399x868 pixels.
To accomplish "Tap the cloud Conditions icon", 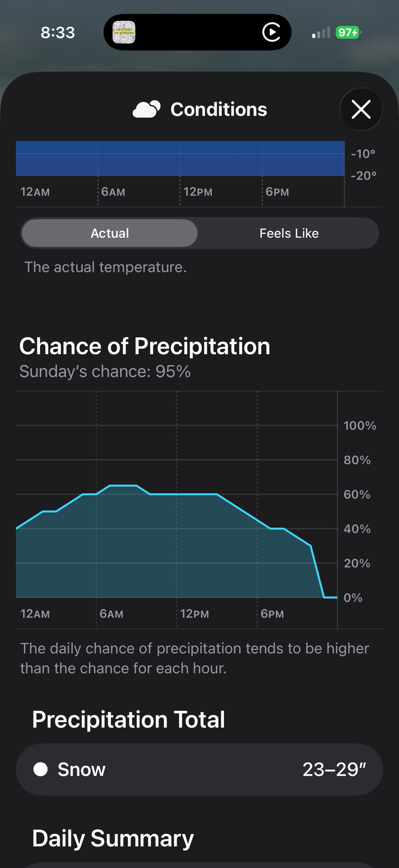I will pyautogui.click(x=147, y=109).
